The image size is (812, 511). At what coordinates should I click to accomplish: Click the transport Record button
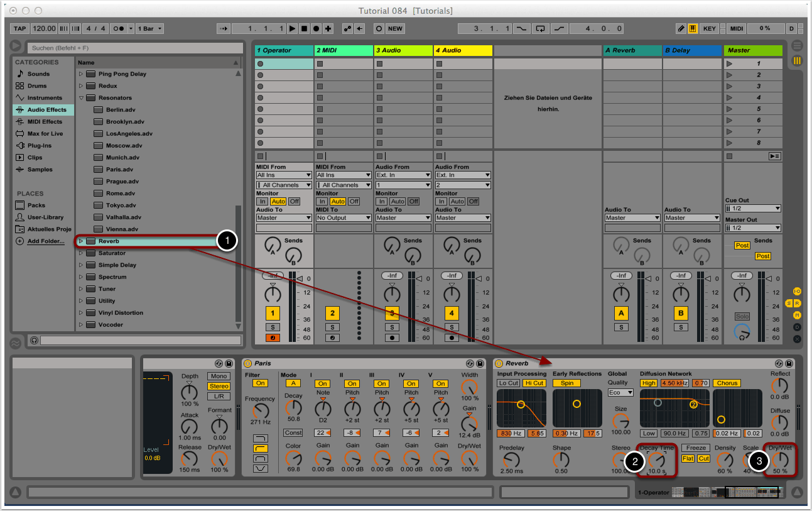click(316, 28)
